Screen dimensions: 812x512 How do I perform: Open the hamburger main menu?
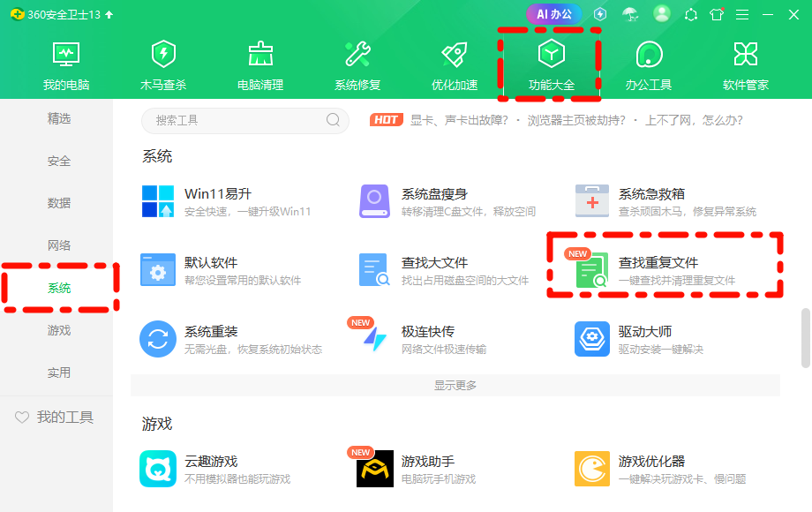point(742,15)
